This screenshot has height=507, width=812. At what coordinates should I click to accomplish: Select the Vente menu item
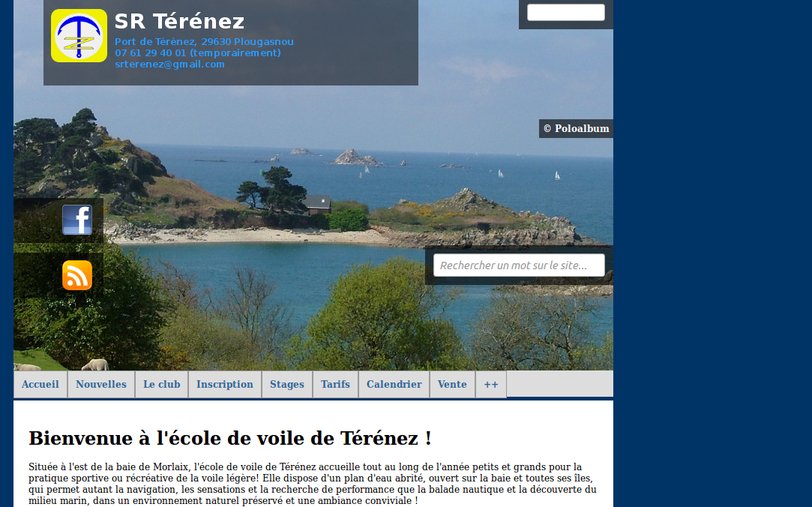452,384
